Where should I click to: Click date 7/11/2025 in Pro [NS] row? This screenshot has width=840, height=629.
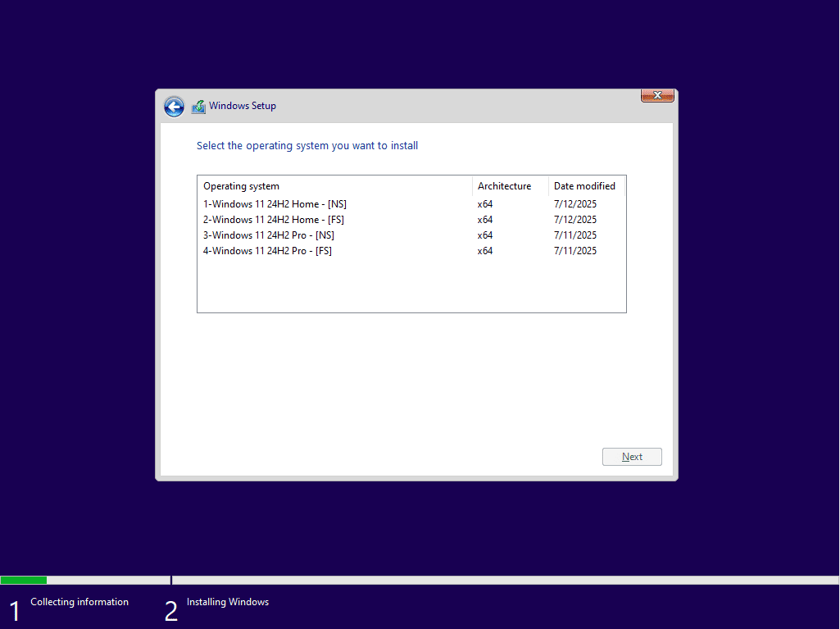point(575,235)
